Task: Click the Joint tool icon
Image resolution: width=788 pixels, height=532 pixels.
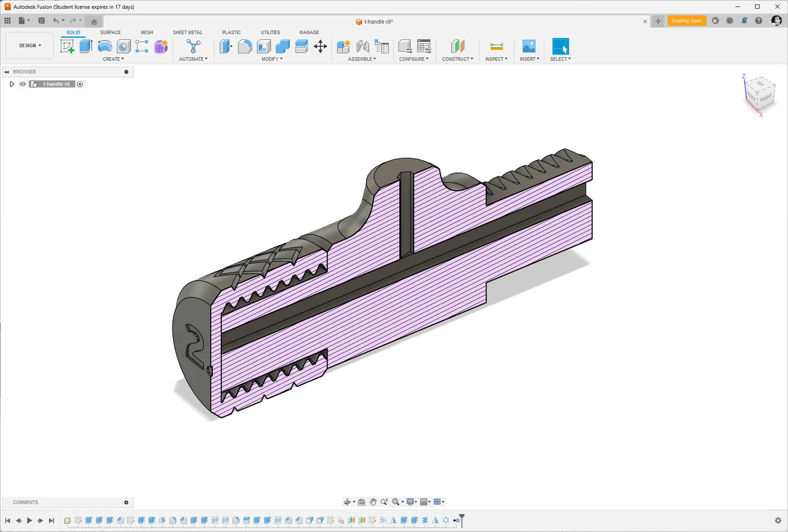Action: click(362, 46)
